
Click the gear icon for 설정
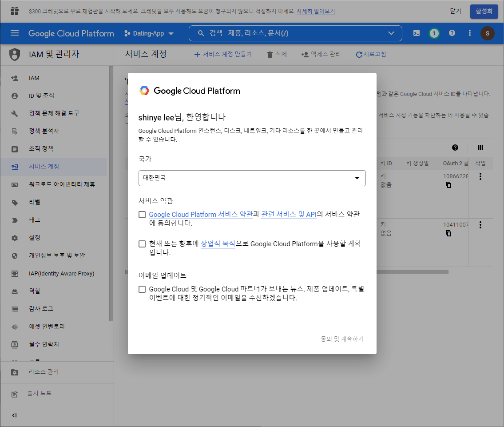(15, 238)
